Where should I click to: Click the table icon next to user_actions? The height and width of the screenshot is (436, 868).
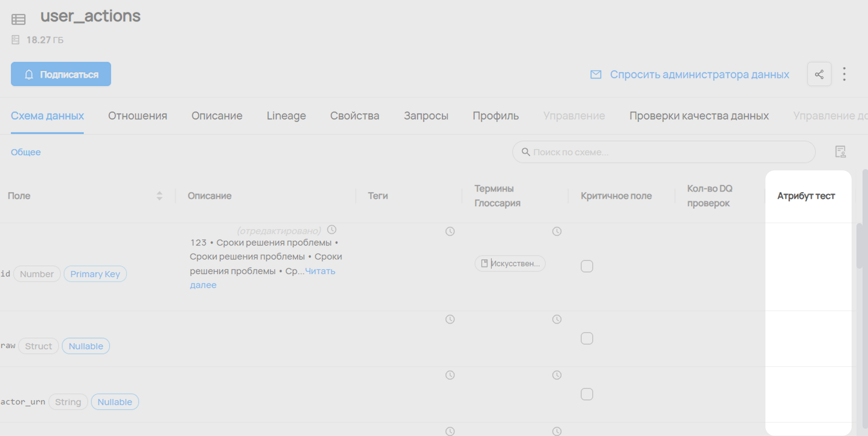[x=19, y=19]
